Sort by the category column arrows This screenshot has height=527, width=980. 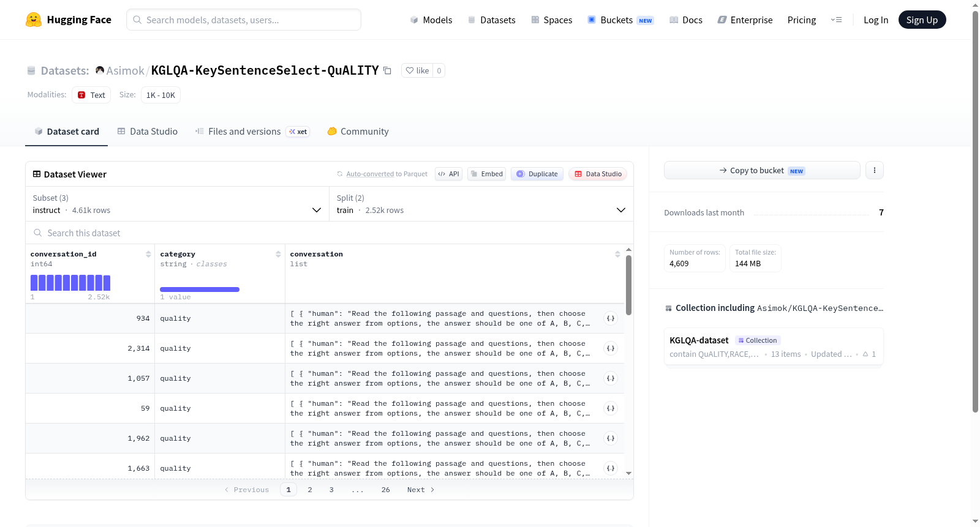278,254
